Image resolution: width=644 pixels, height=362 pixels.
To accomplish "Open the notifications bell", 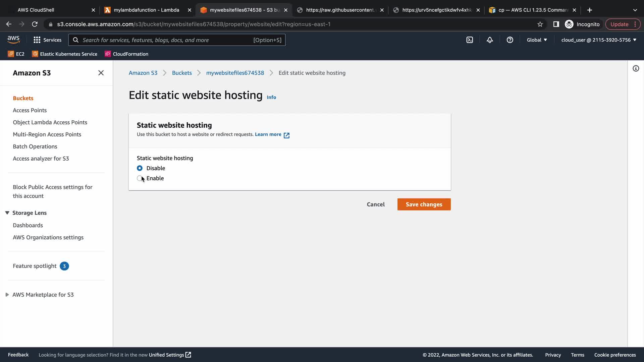I will pyautogui.click(x=490, y=40).
